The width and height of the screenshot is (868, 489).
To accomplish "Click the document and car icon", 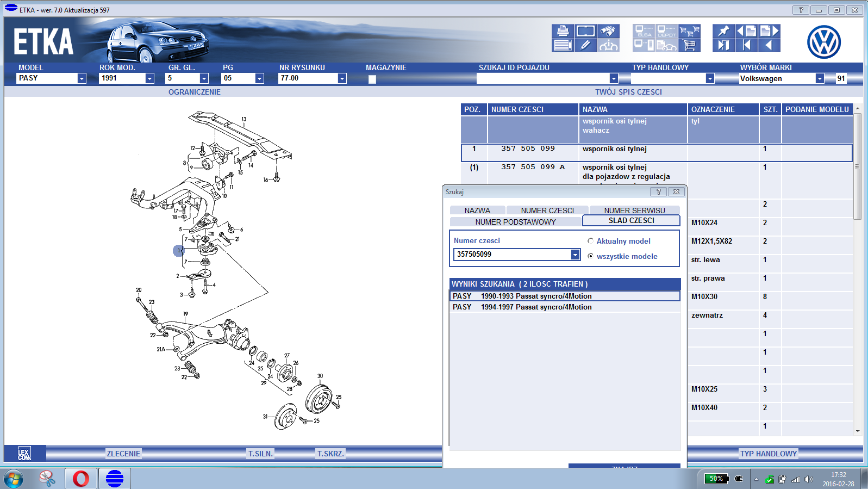I will (666, 45).
